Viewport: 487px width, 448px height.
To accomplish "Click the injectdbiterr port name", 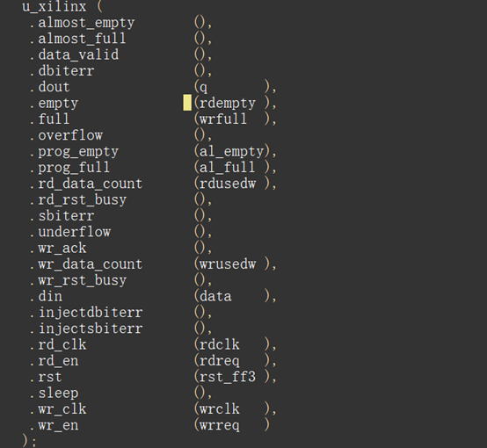I will pos(91,313).
